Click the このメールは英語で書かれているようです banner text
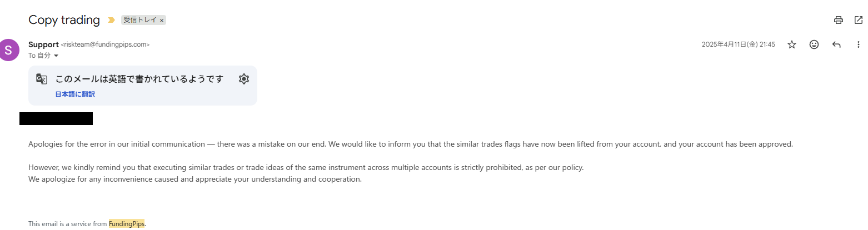 pos(139,79)
